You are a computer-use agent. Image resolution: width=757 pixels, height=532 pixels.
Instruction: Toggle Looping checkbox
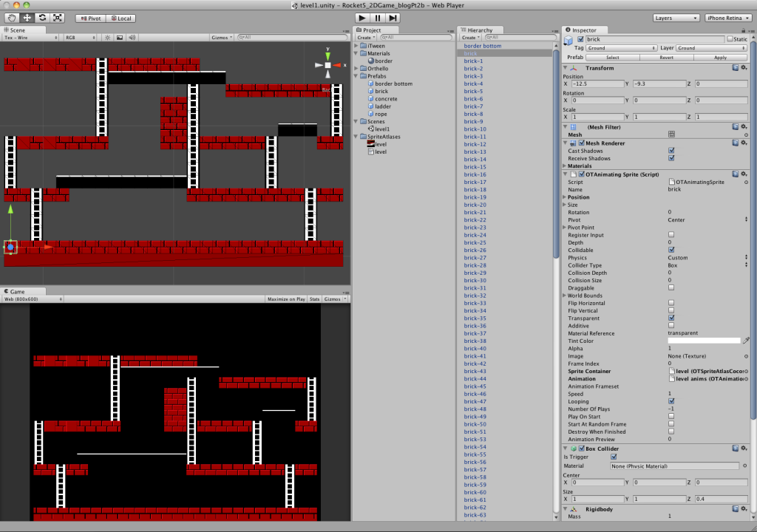coord(671,401)
